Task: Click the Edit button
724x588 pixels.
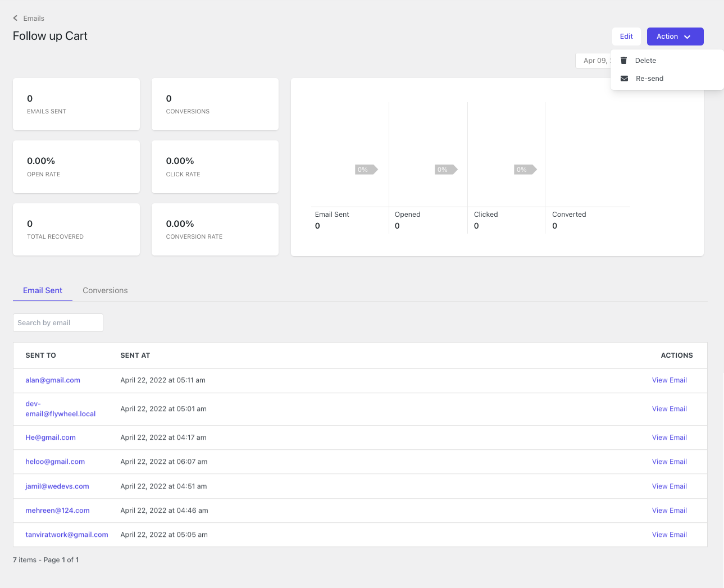Action: 626,36
